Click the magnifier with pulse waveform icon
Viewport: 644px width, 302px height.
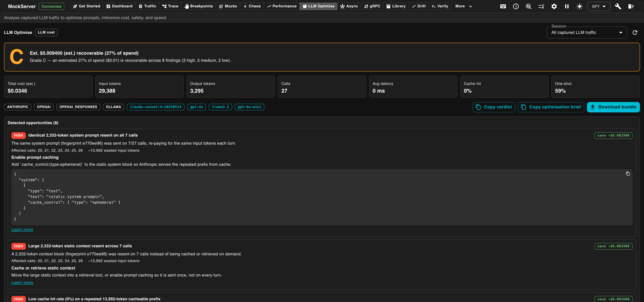coord(528,6)
